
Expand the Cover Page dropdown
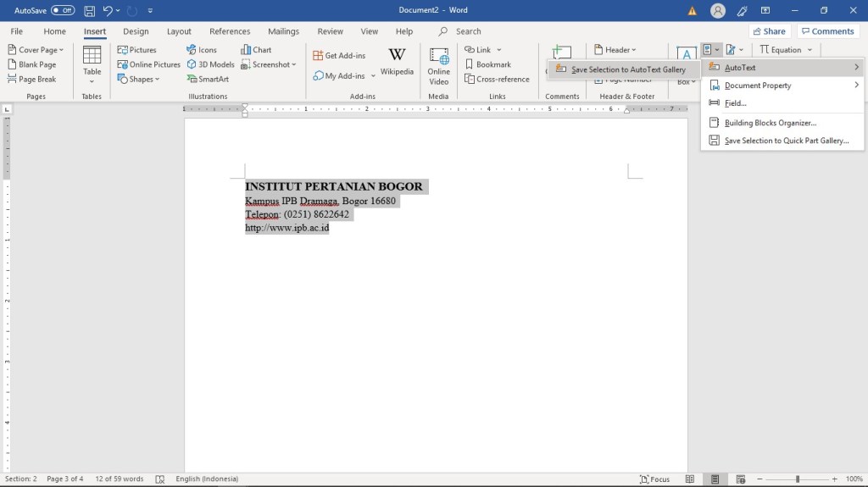tap(61, 50)
